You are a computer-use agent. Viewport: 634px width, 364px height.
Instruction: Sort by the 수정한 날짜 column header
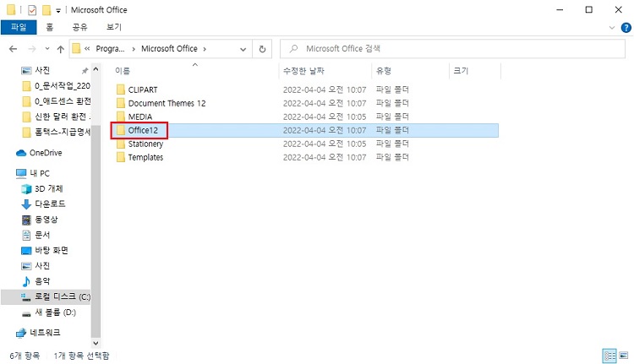pyautogui.click(x=303, y=71)
